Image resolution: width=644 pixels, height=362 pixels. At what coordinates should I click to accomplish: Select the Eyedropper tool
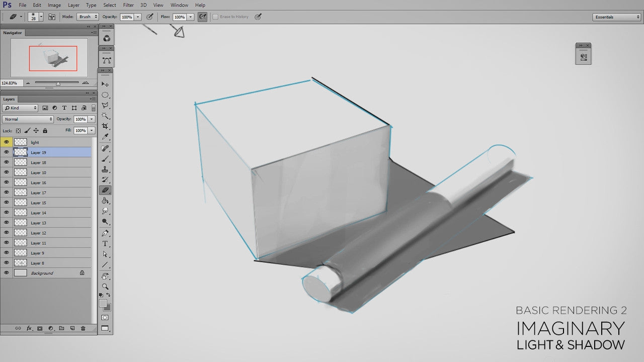(x=105, y=137)
